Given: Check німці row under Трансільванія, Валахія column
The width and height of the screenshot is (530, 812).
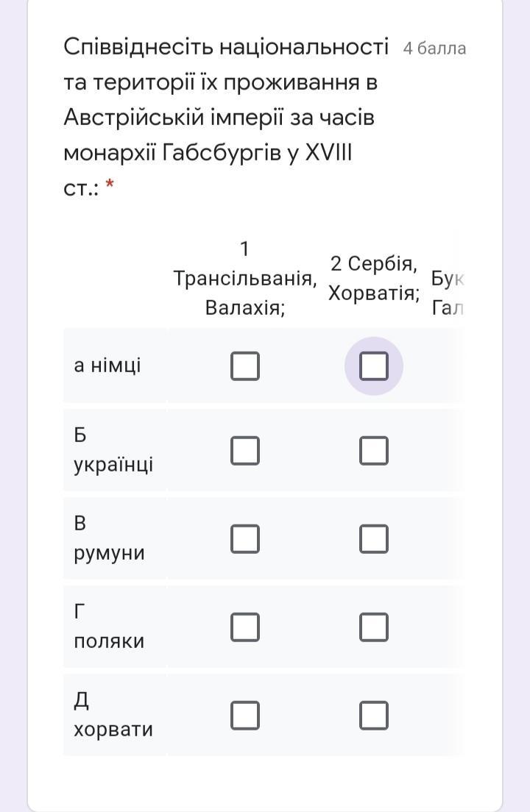Looking at the screenshot, I should coord(245,366).
